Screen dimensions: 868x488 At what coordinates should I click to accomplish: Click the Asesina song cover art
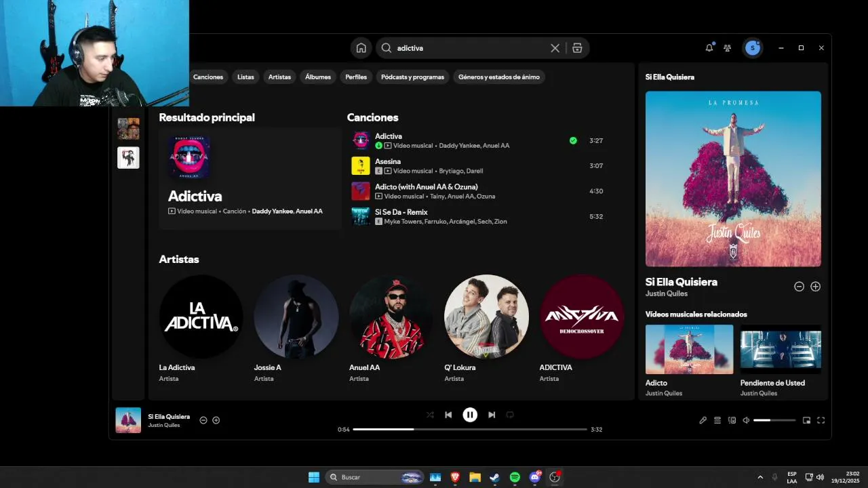(361, 166)
